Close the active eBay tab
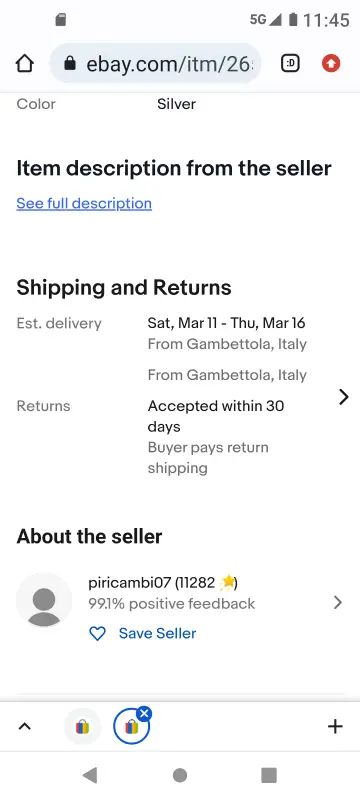Screen dimensions: 360x800 point(144,714)
